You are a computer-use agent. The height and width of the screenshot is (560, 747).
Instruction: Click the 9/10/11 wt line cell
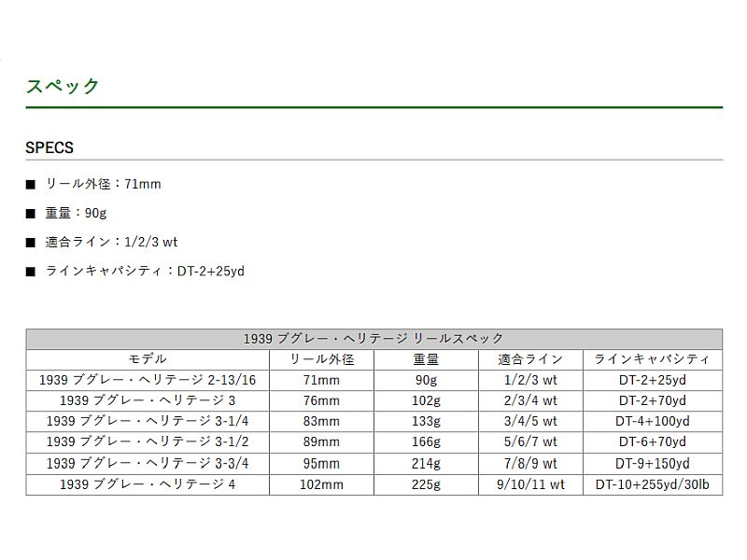coord(530,484)
